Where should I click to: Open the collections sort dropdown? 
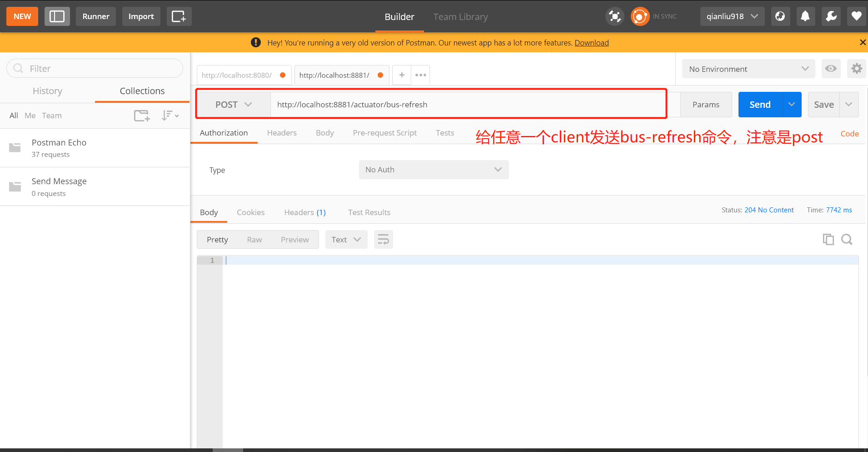(170, 116)
